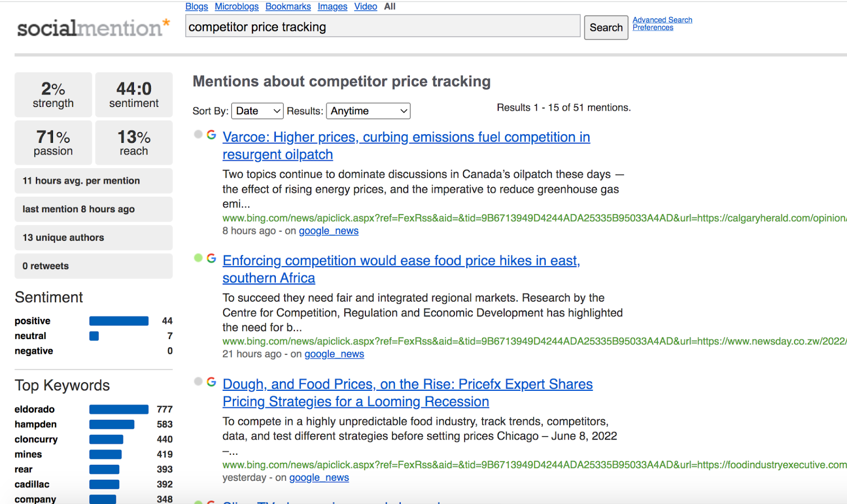Viewport: 847px width, 504px height.
Task: Focus the competitor price tracking search field
Action: point(382,26)
